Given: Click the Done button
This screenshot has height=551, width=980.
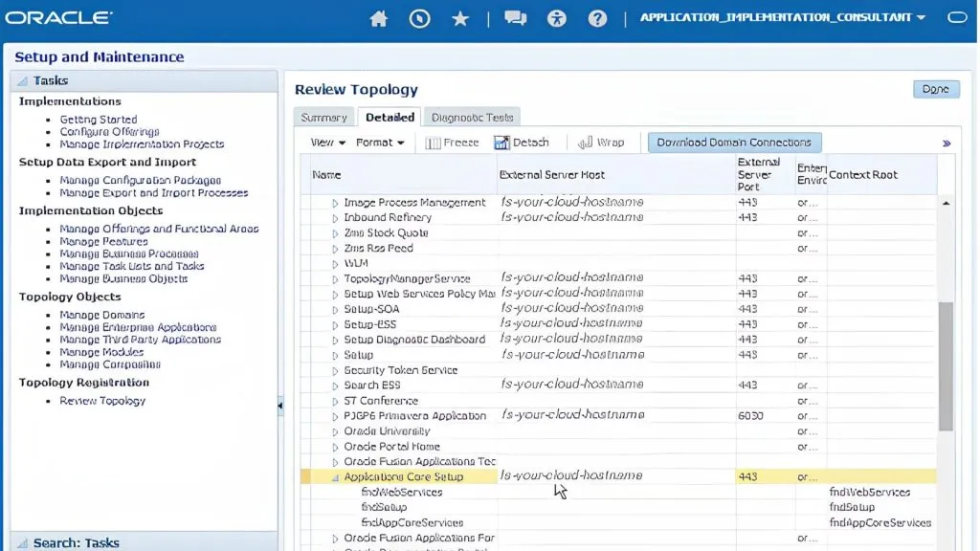Looking at the screenshot, I should 936,89.
